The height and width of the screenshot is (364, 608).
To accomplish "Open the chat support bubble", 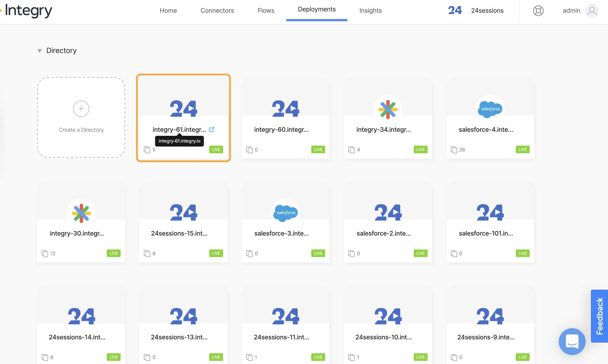I will tap(572, 341).
